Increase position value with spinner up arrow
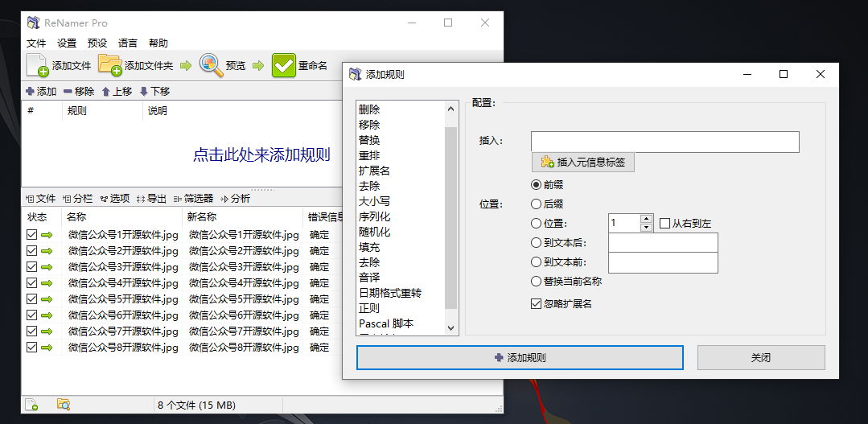 [646, 219]
